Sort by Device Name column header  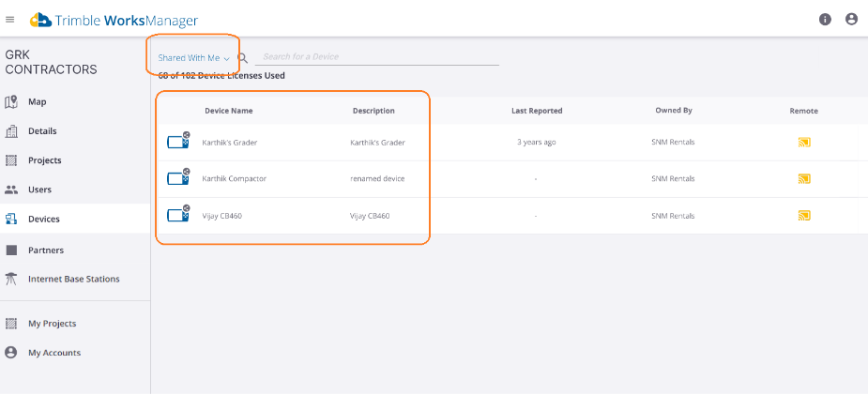(x=229, y=111)
